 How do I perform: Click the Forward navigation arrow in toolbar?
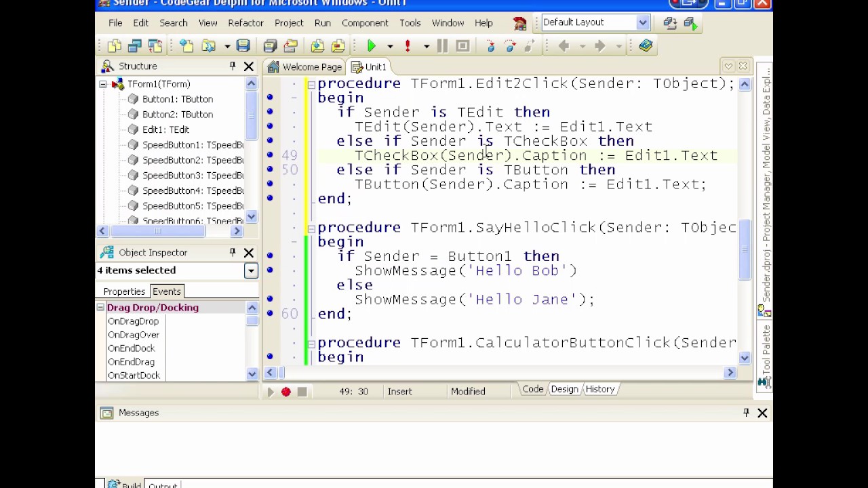[599, 46]
